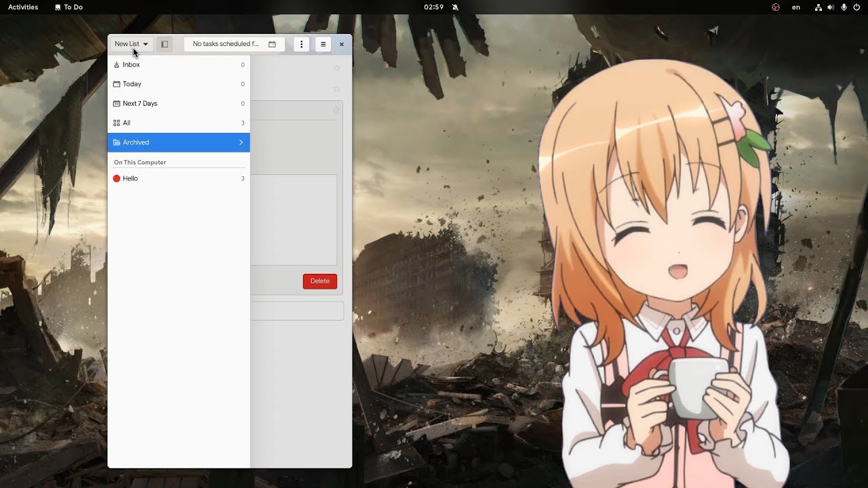Close the To Do window

342,44
